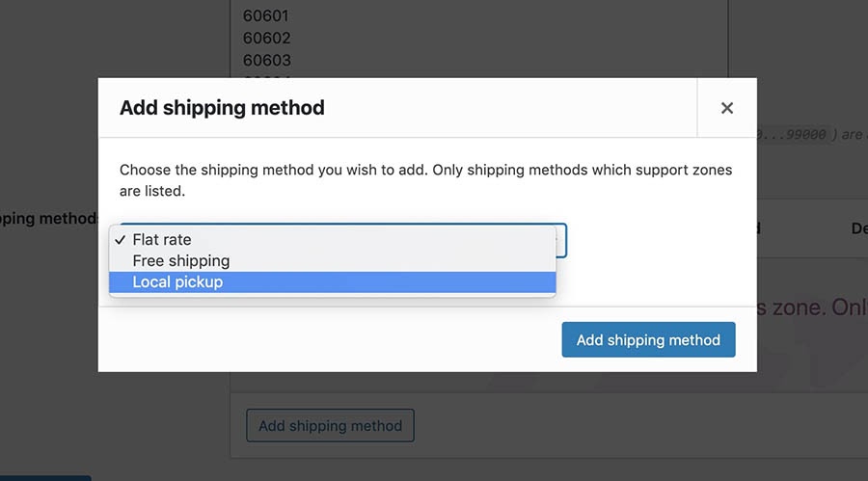Close the Add shipping method dialog
The height and width of the screenshot is (481, 868).
727,108
